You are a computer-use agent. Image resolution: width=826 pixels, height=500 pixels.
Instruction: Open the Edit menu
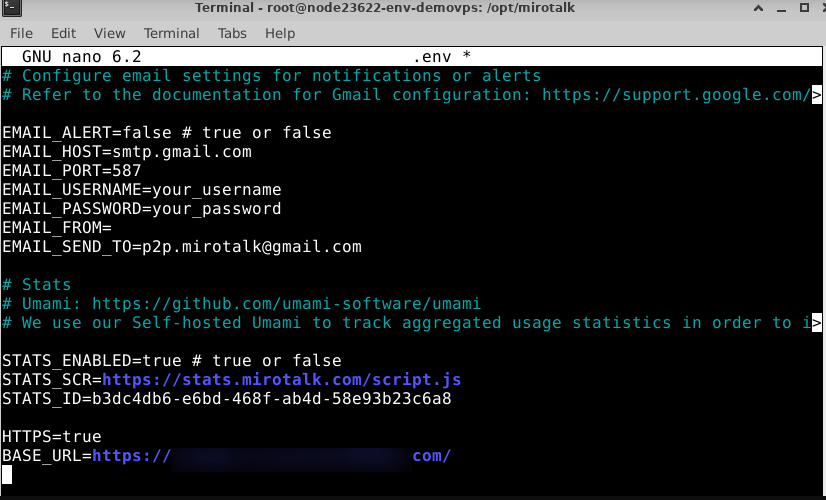63,33
